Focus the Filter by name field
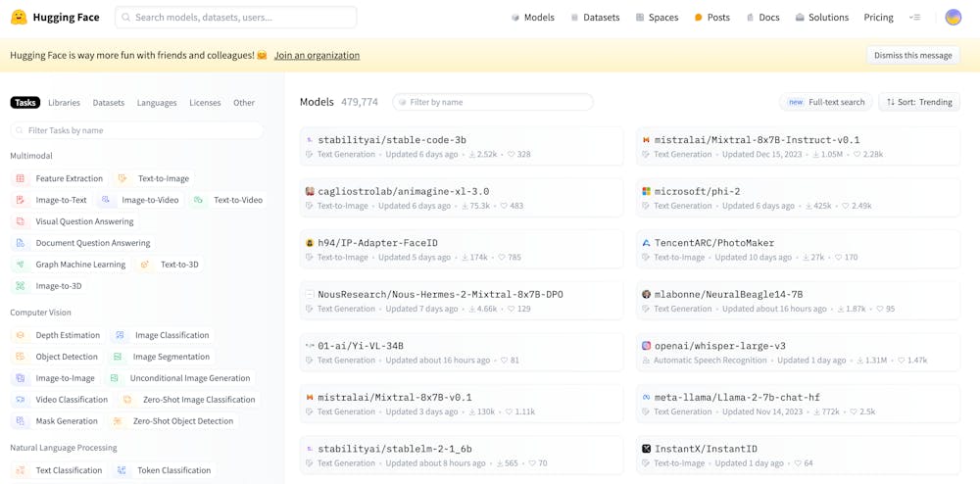The width and height of the screenshot is (980, 484). [x=493, y=102]
